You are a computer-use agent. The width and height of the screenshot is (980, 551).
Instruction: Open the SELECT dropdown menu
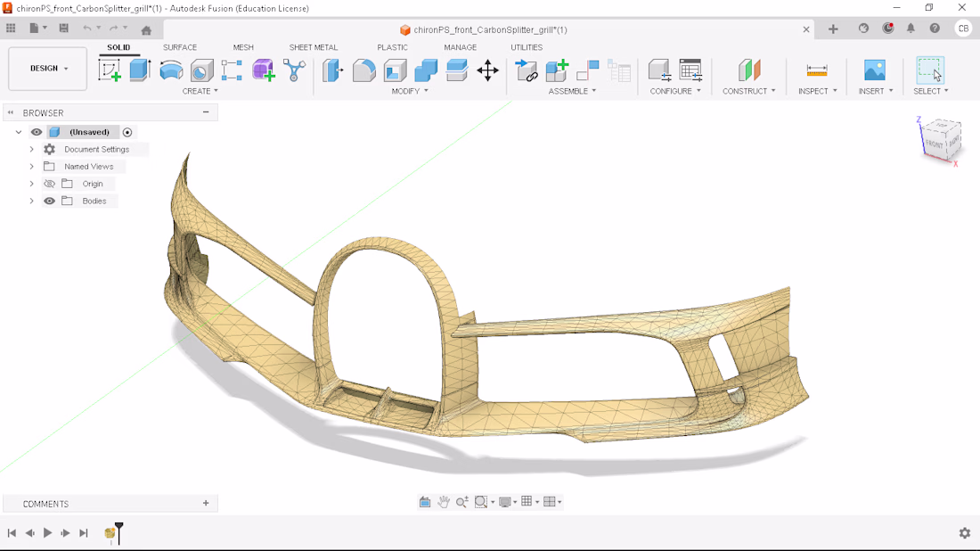coord(931,91)
